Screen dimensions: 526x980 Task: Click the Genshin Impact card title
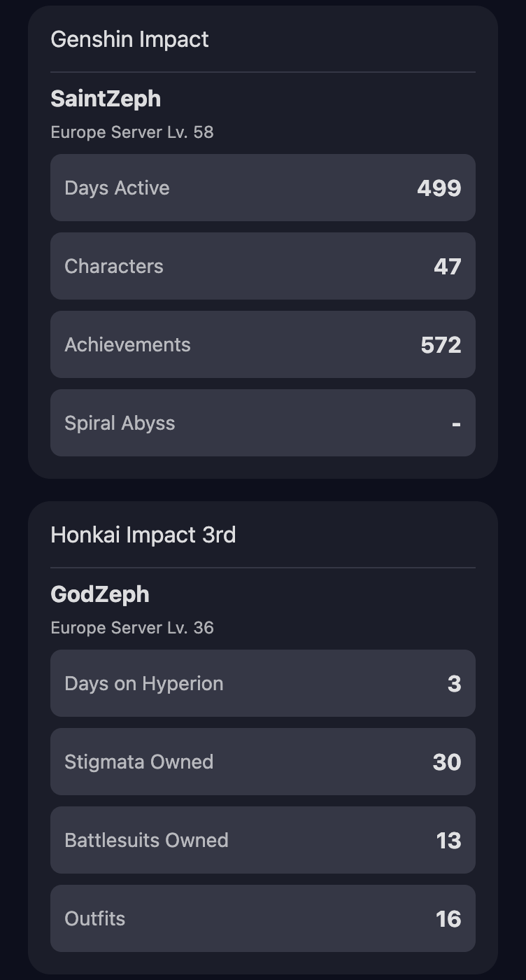tap(129, 39)
